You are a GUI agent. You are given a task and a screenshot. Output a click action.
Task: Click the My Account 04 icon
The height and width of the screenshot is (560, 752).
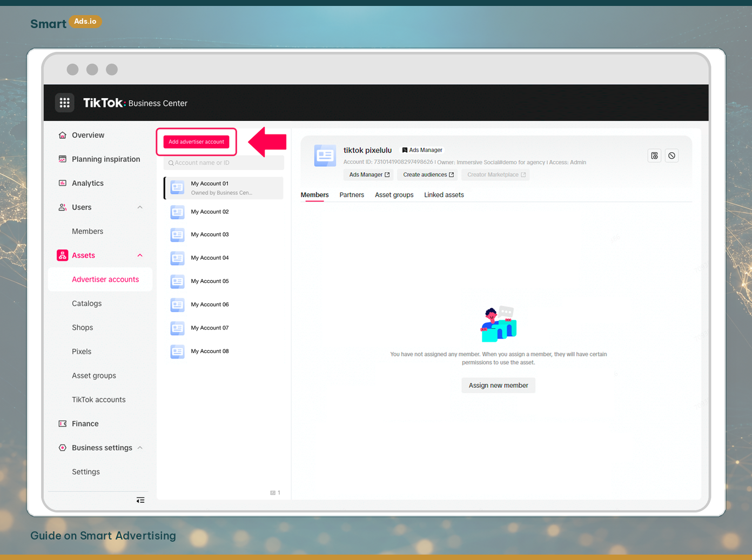pyautogui.click(x=178, y=258)
